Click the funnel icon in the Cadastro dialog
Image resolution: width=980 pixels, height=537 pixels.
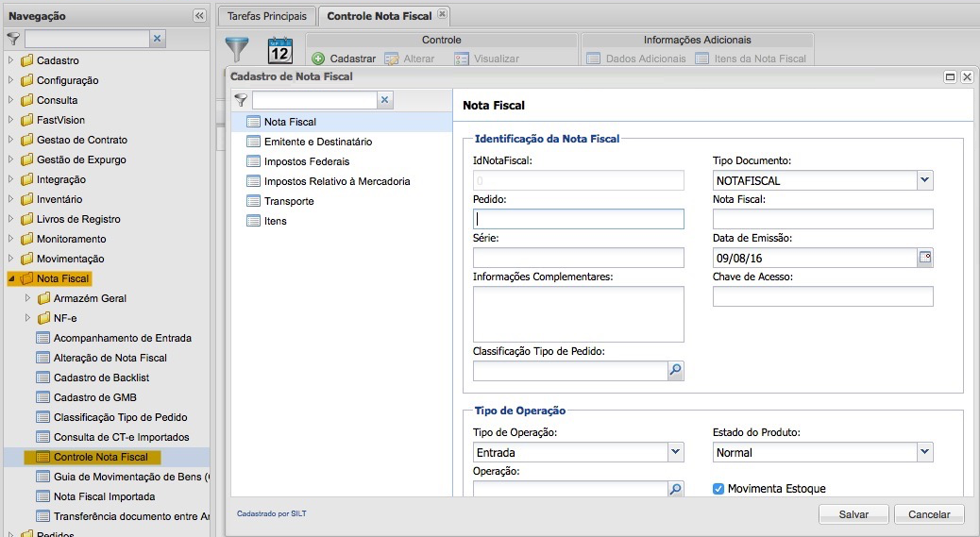[242, 100]
